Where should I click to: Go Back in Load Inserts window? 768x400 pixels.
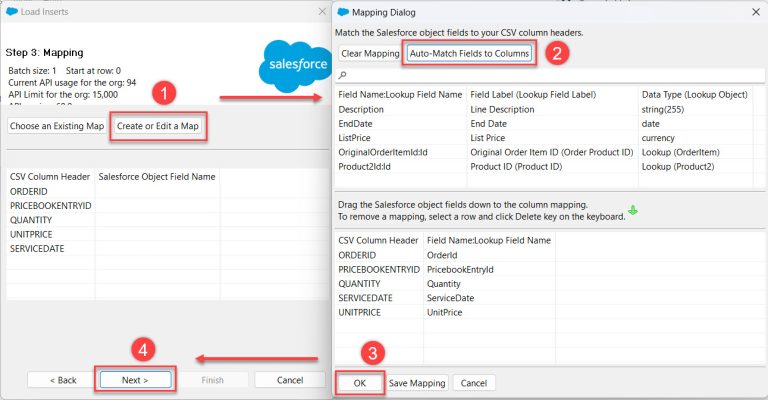click(63, 380)
